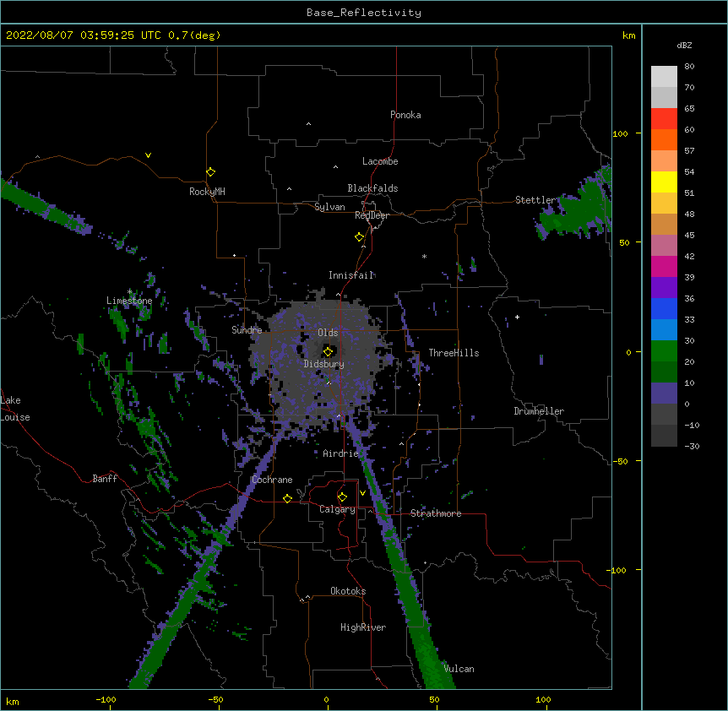Select the light gray 70-80 dBZ swatch
The image size is (728, 711).
point(664,77)
